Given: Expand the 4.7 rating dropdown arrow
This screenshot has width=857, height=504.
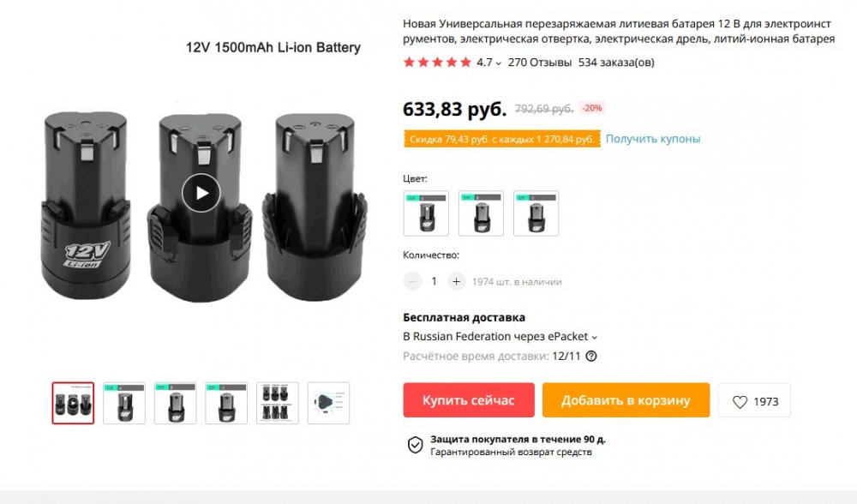Looking at the screenshot, I should pyautogui.click(x=498, y=63).
